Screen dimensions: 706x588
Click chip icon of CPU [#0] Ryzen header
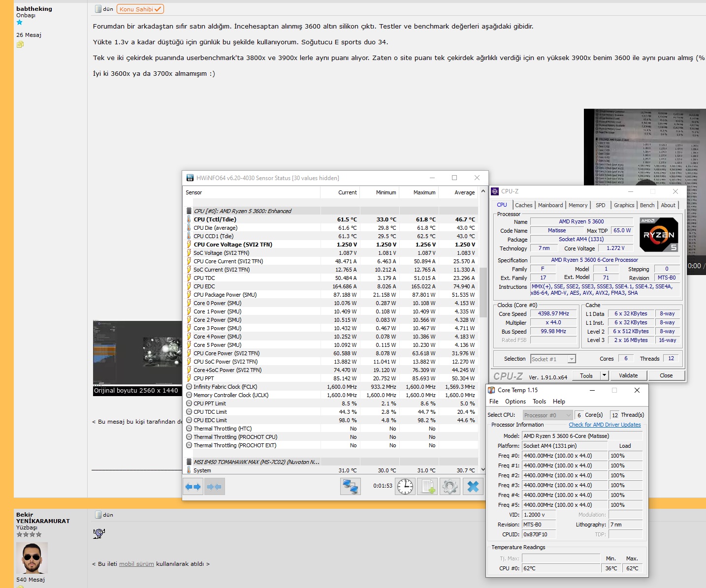[x=189, y=211]
